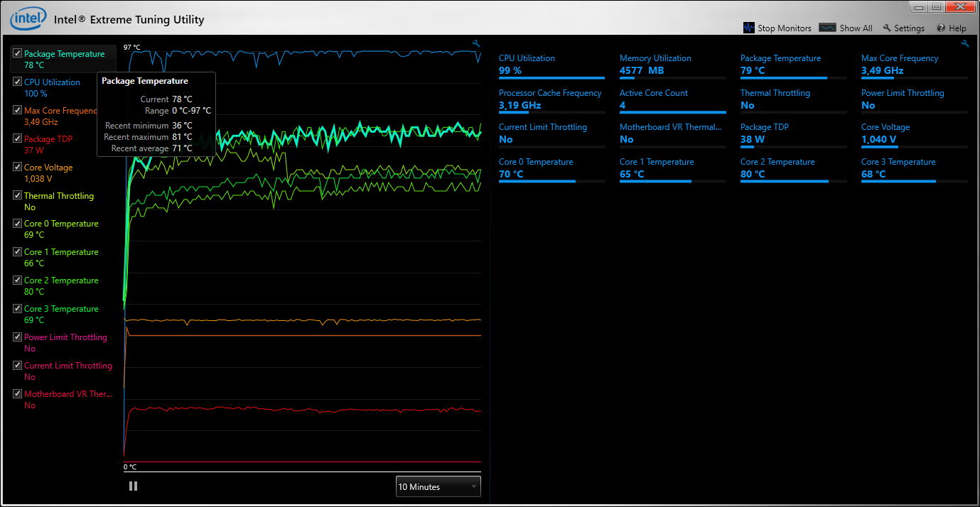Select Core 2 Temperature label in the legend

click(x=61, y=280)
